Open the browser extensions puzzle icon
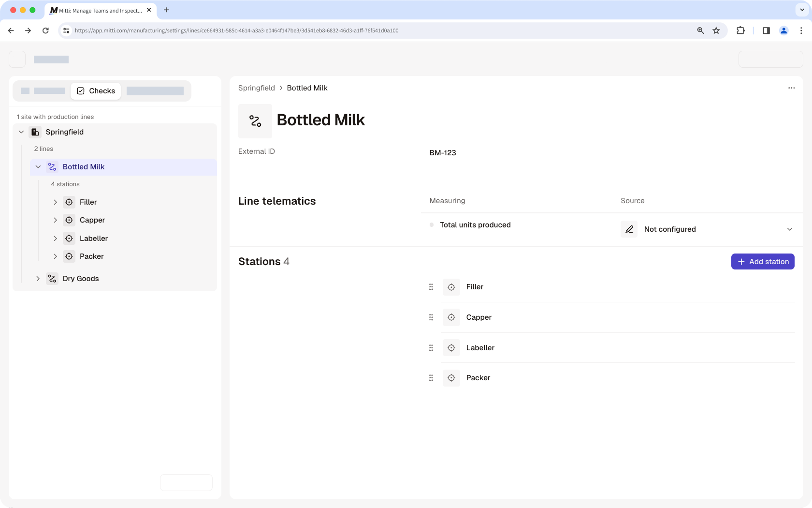This screenshot has height=508, width=812. (740, 30)
